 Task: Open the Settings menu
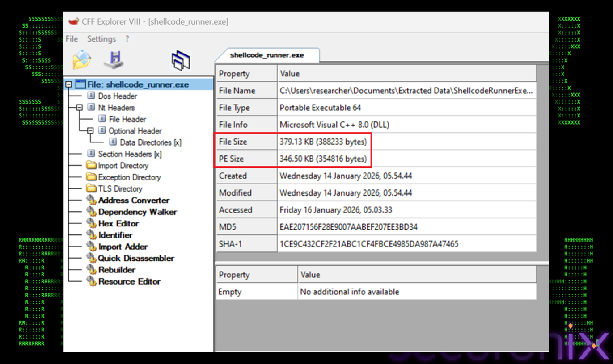click(x=101, y=39)
